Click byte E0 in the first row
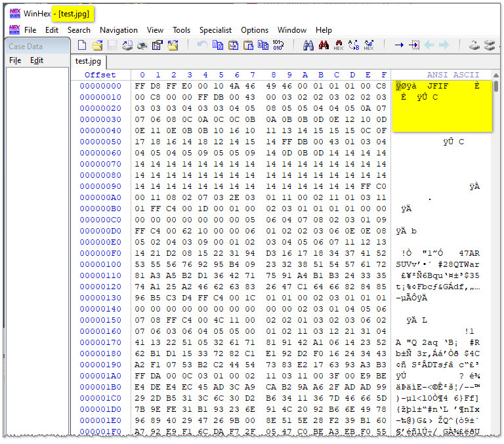This screenshot has width=504, height=444. click(187, 86)
